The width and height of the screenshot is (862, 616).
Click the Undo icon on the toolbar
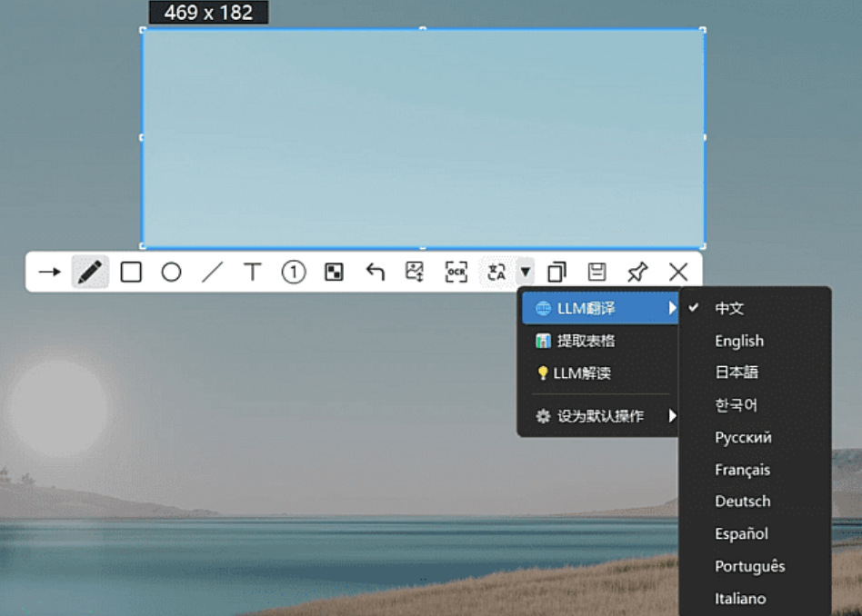click(374, 271)
